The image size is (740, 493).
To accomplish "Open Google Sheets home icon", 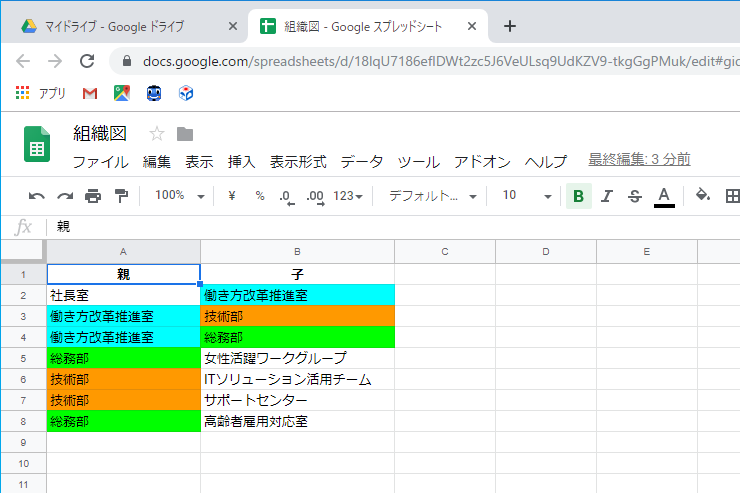I will tap(37, 144).
